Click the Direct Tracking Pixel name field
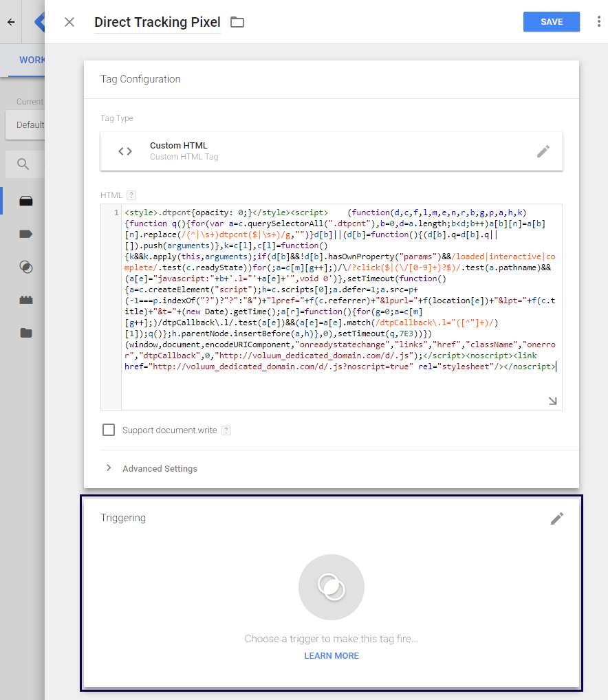 click(x=158, y=22)
